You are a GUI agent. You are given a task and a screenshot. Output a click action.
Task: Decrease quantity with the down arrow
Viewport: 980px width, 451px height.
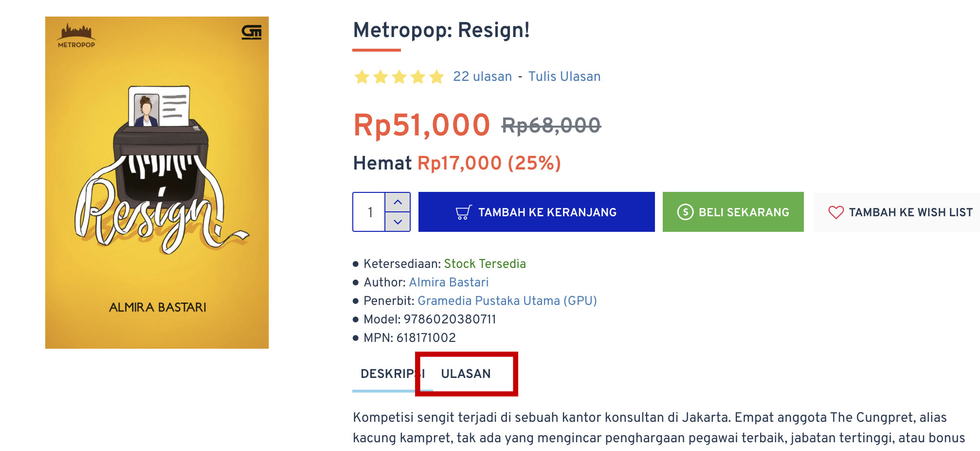point(398,222)
